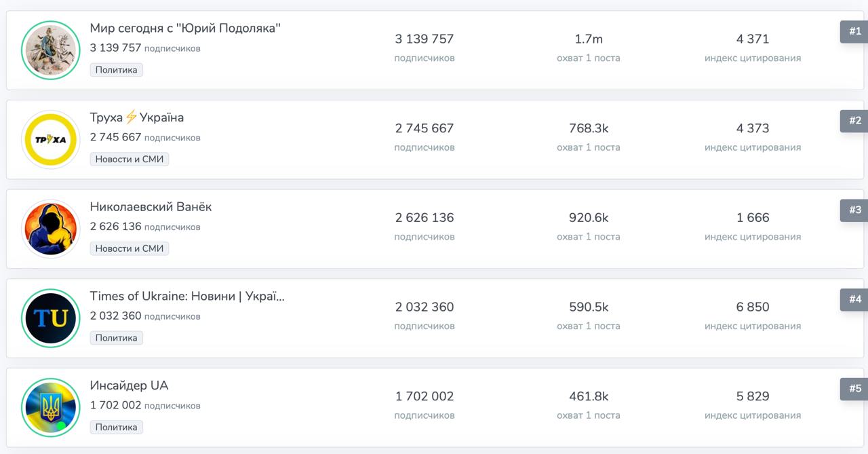Open the Николаевский Ванёк channel title
The image size is (868, 454).
pyautogui.click(x=151, y=207)
